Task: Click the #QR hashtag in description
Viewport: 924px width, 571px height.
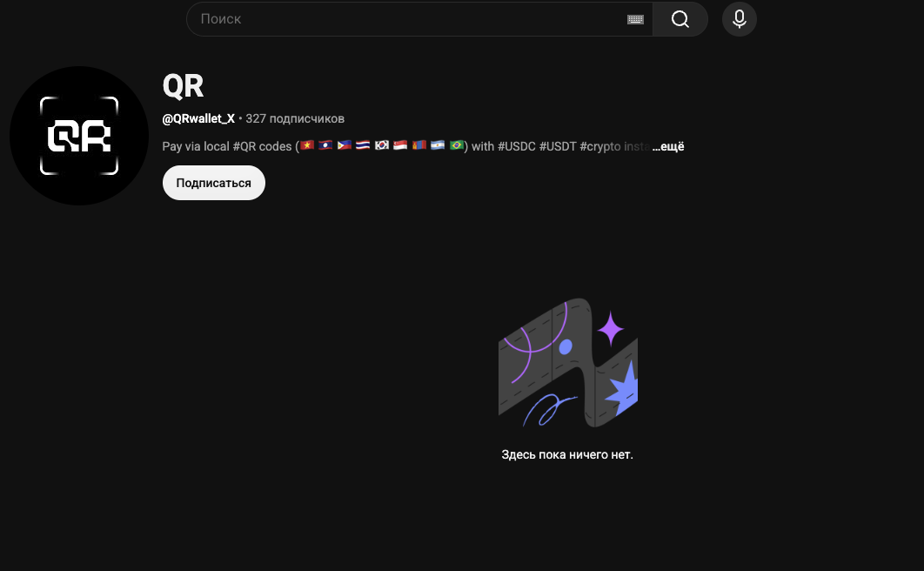Action: (244, 147)
